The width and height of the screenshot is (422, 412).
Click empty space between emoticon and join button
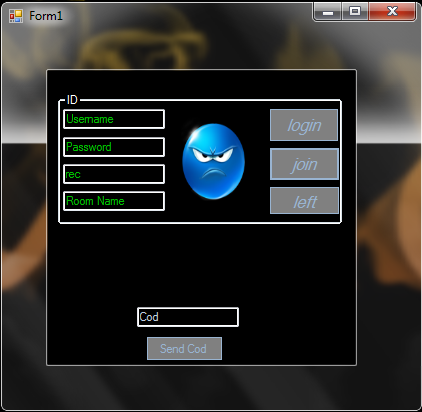257,164
